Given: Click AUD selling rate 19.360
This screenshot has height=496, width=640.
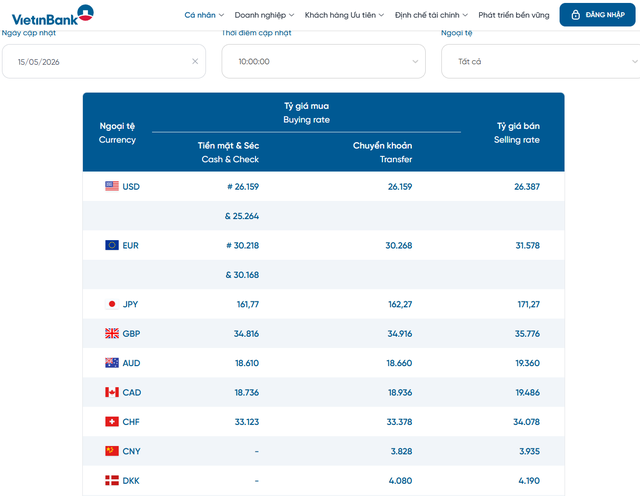Looking at the screenshot, I should [528, 363].
